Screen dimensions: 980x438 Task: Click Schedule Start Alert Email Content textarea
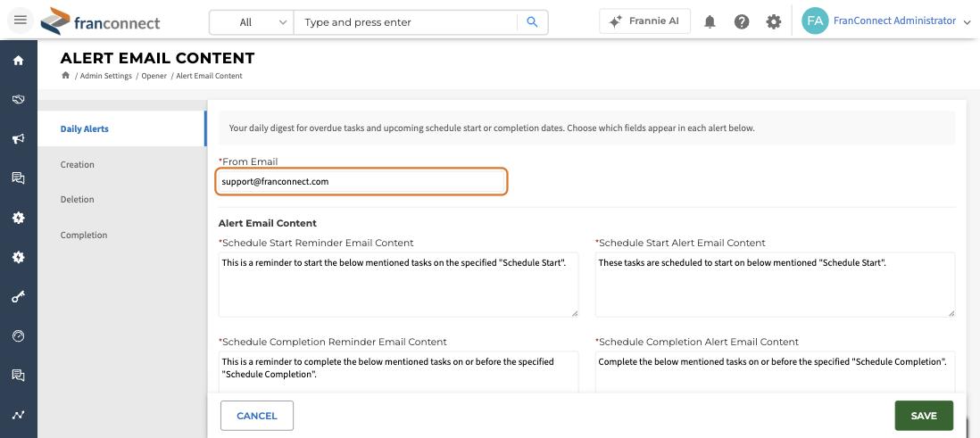coord(775,285)
